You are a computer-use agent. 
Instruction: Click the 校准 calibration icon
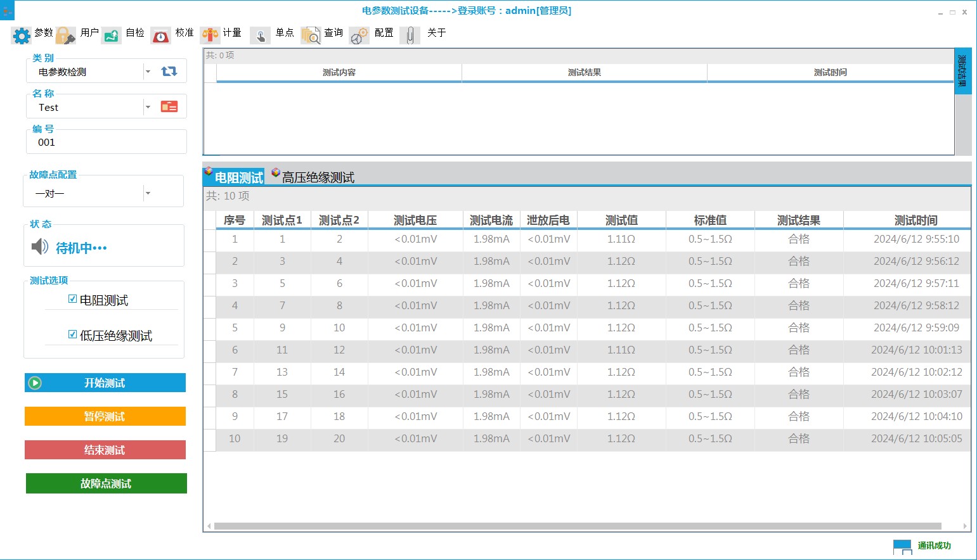161,35
